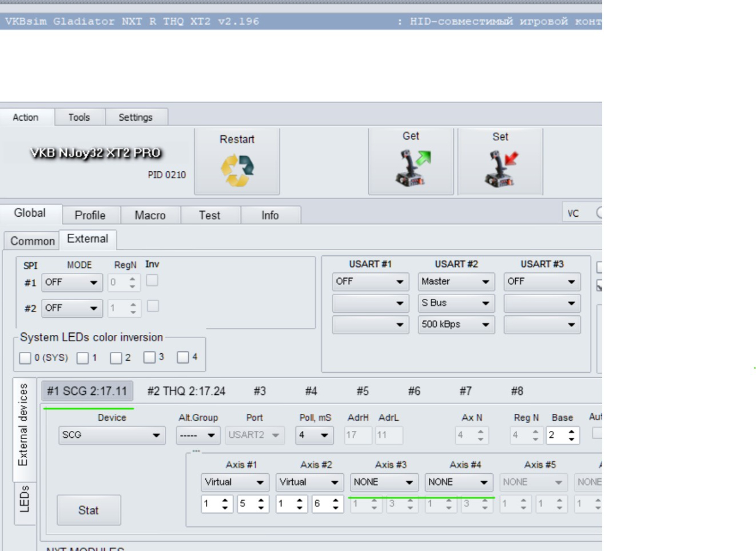Screen dimensions: 756x551
Task: Click the Stat button
Action: [89, 510]
